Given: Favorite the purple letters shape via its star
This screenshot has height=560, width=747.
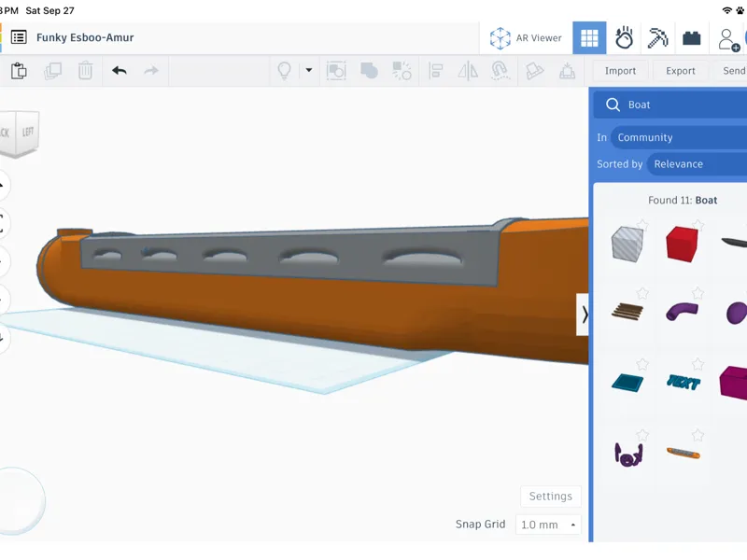Looking at the screenshot, I should tap(642, 434).
